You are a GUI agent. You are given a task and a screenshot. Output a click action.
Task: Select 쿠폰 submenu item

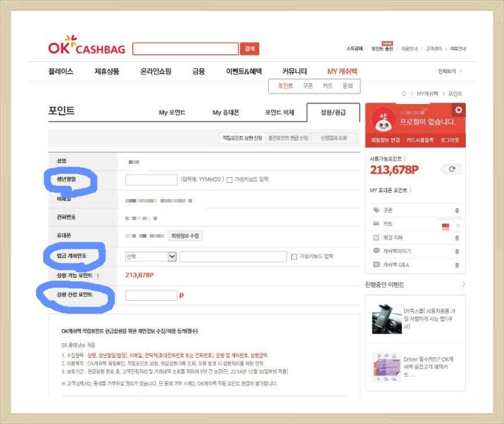(308, 86)
